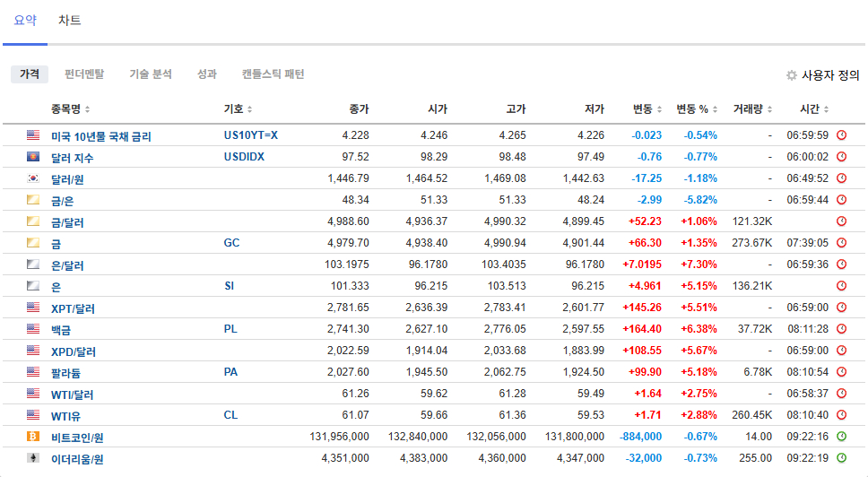
Task: Click the Bitcoin/won orange coin icon
Action: [33, 437]
